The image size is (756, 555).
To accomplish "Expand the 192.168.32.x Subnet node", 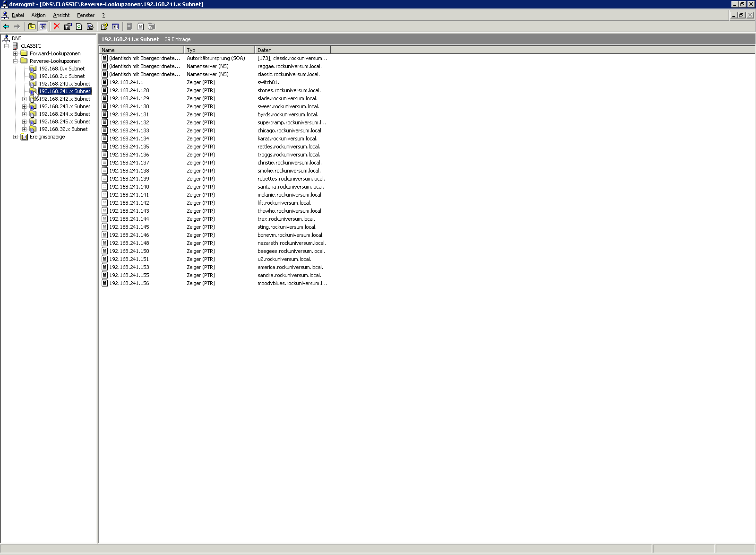I will point(25,129).
